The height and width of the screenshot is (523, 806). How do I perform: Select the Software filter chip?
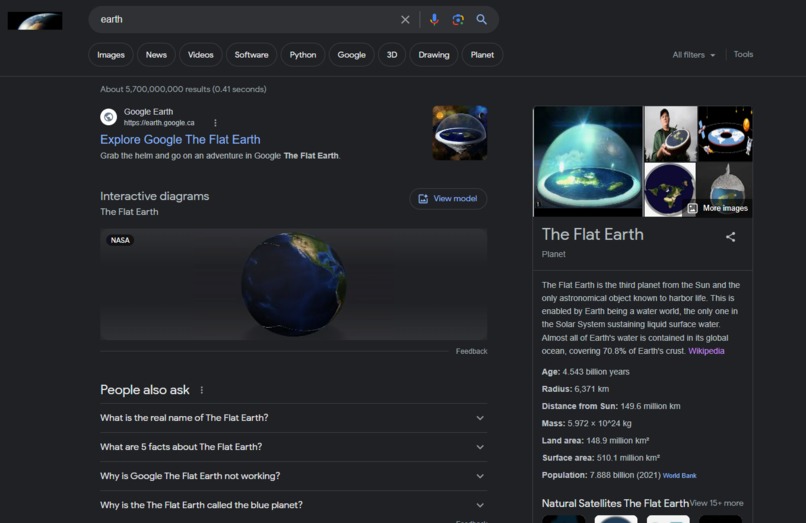[x=251, y=55]
